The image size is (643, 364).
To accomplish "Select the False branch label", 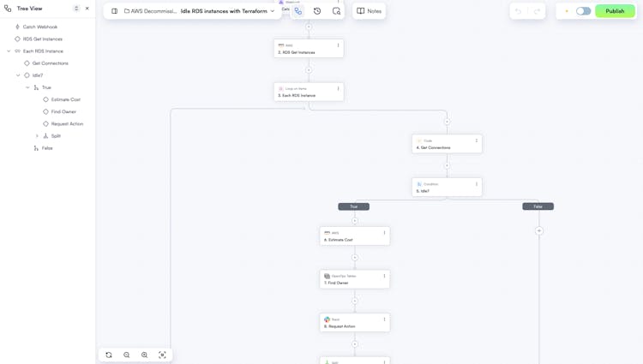I will 538,206.
